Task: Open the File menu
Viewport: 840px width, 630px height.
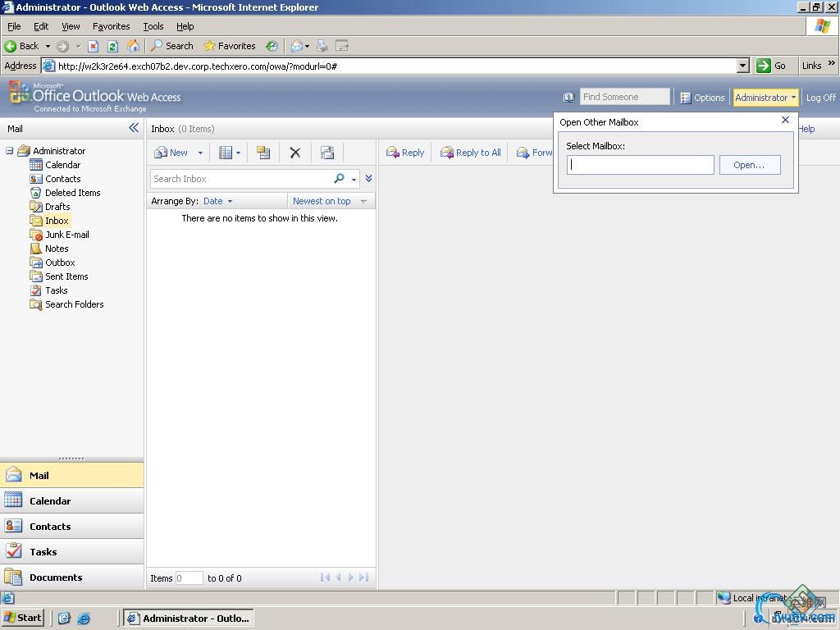Action: [14, 26]
